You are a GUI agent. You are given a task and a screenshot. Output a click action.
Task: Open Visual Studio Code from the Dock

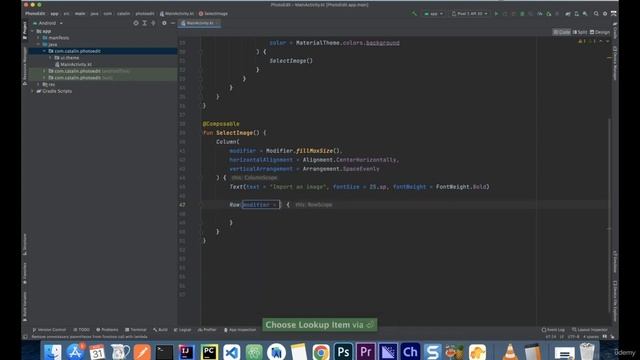click(x=231, y=352)
